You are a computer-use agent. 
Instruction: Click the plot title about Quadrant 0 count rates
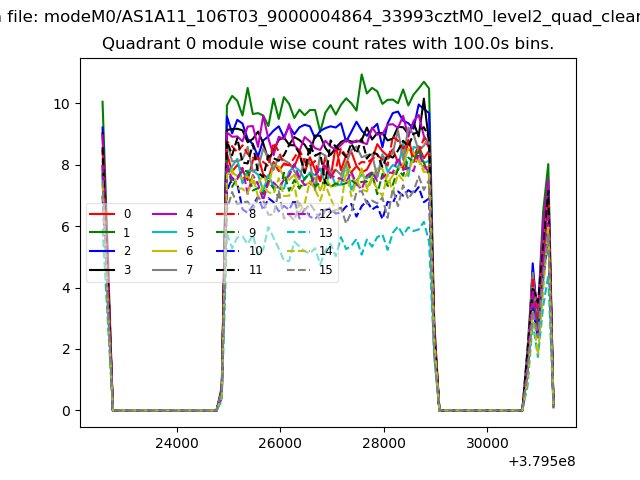[x=328, y=45]
